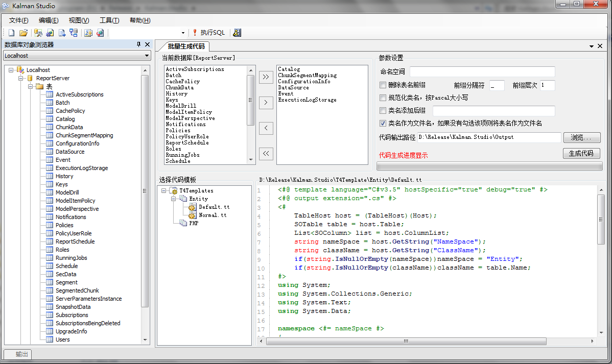The image size is (612, 364).
Task: Click the document with gear toolbar icon
Action: [50, 33]
